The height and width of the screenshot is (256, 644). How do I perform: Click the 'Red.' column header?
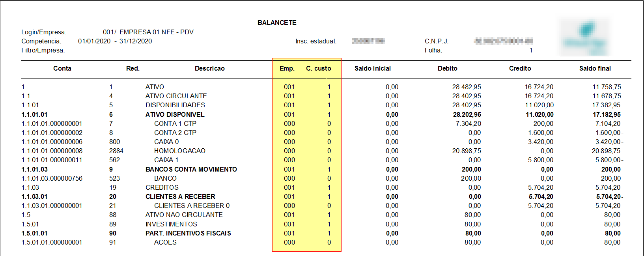click(x=133, y=68)
